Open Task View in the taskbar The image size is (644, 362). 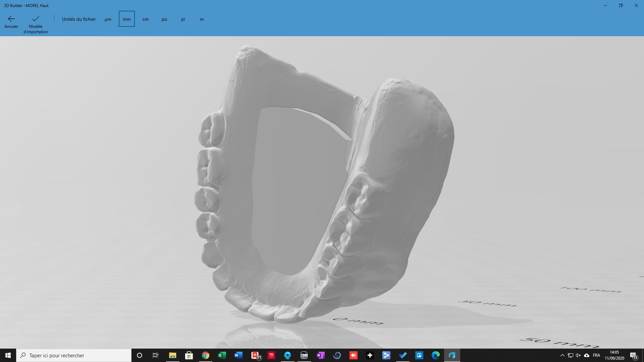(x=156, y=355)
